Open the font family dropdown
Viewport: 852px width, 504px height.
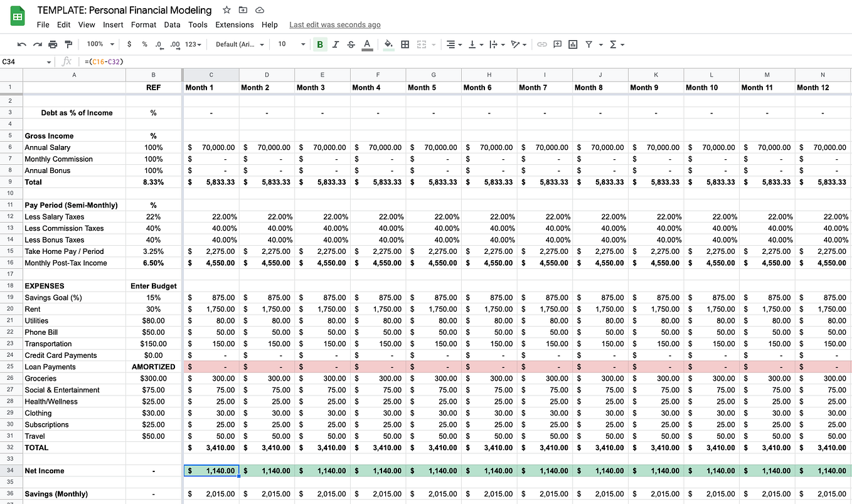(x=240, y=45)
